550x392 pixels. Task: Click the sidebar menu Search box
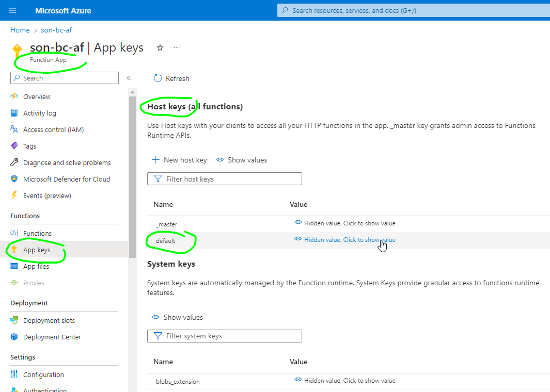[65, 78]
